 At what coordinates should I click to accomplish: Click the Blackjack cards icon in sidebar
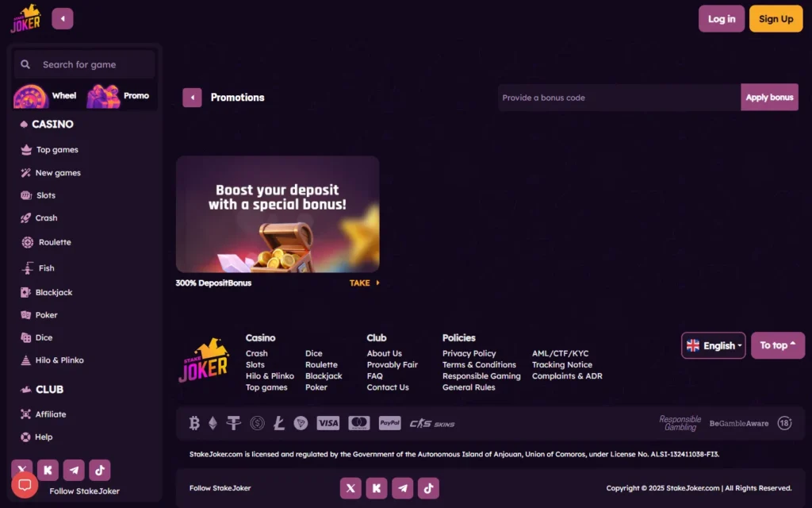click(25, 292)
